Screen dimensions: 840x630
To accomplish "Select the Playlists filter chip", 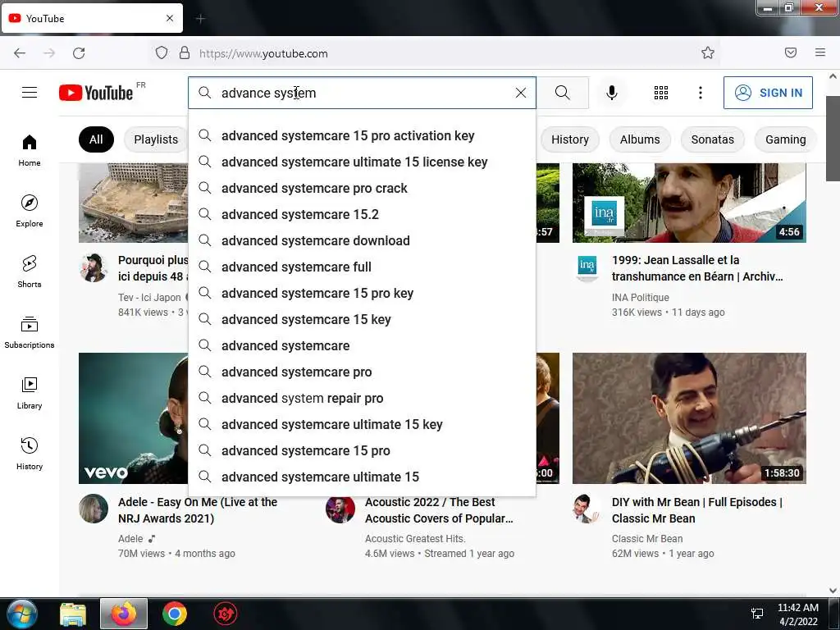I will (156, 139).
